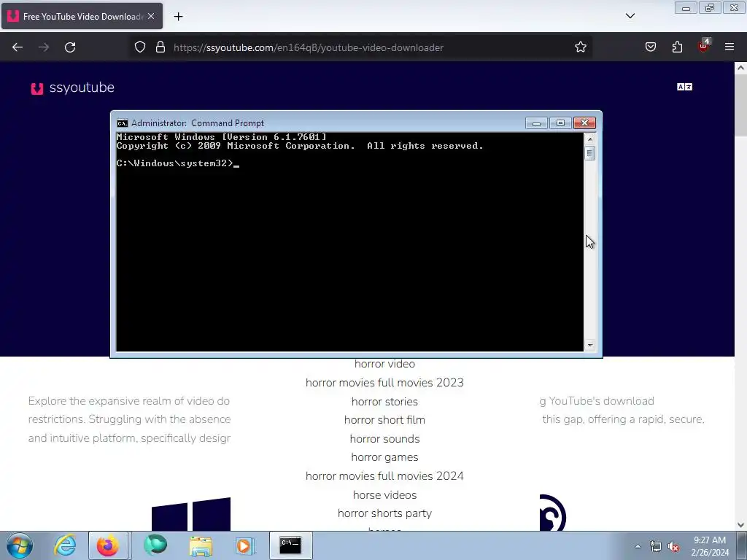The height and width of the screenshot is (560, 747).
Task: Open a new Firefox tab
Action: [x=178, y=17]
